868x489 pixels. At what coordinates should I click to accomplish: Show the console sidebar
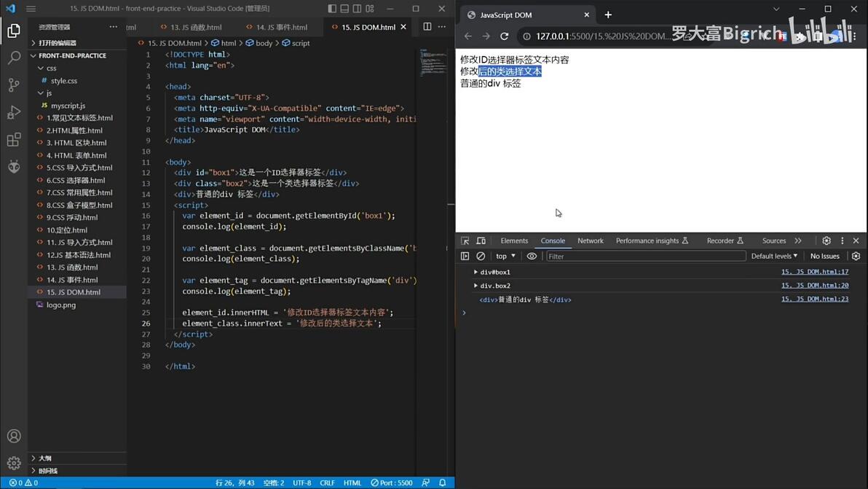coord(465,257)
